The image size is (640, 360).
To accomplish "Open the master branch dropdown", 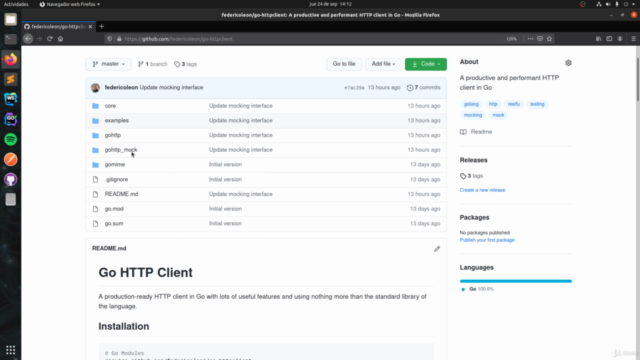I will point(108,64).
